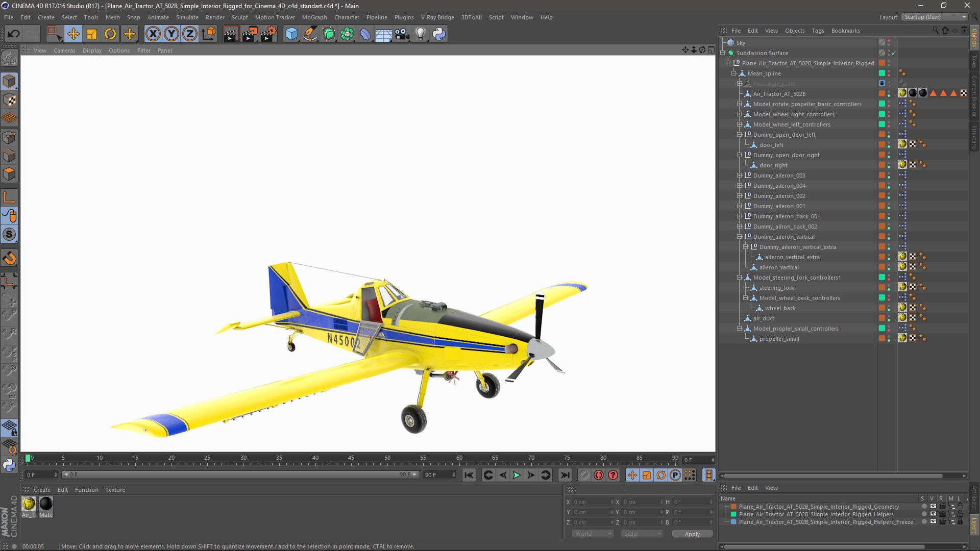The image size is (980, 551).
Task: Click the Render View clapperboard icon
Action: coord(231,34)
